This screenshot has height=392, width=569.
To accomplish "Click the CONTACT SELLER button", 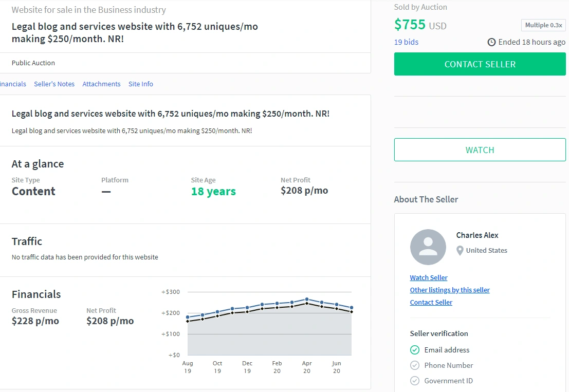I will tap(480, 64).
